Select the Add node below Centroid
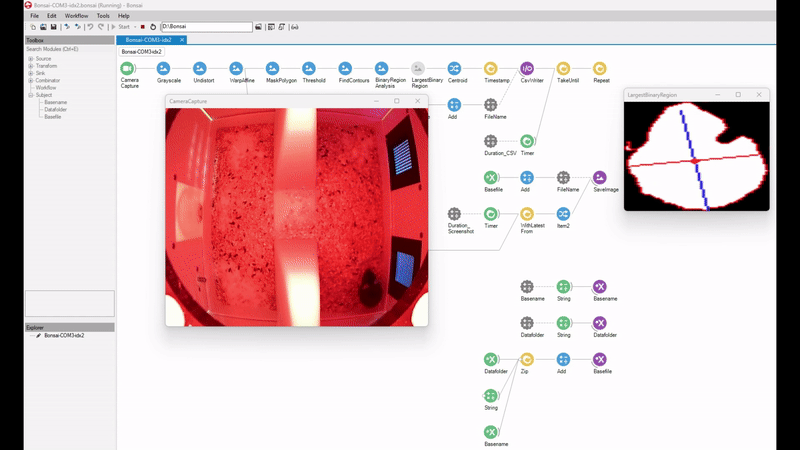This screenshot has height=450, width=800. pyautogui.click(x=454, y=105)
